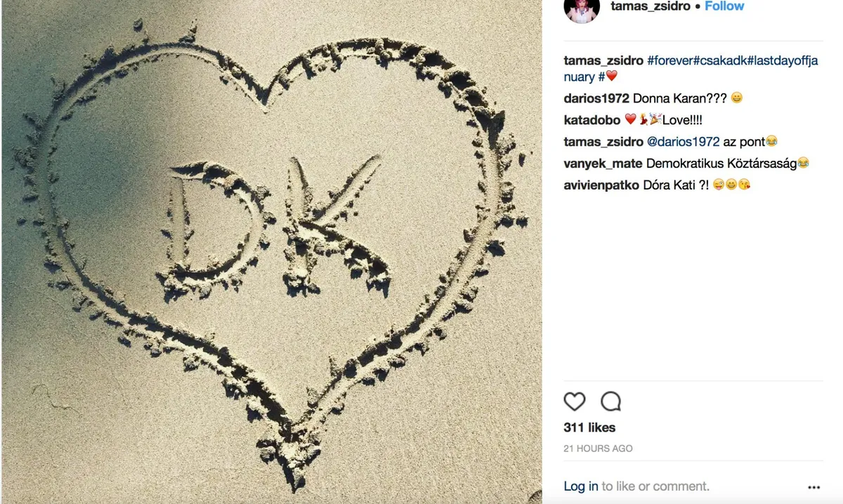Like the post with the heart icon
This screenshot has width=843, height=504.
click(575, 402)
